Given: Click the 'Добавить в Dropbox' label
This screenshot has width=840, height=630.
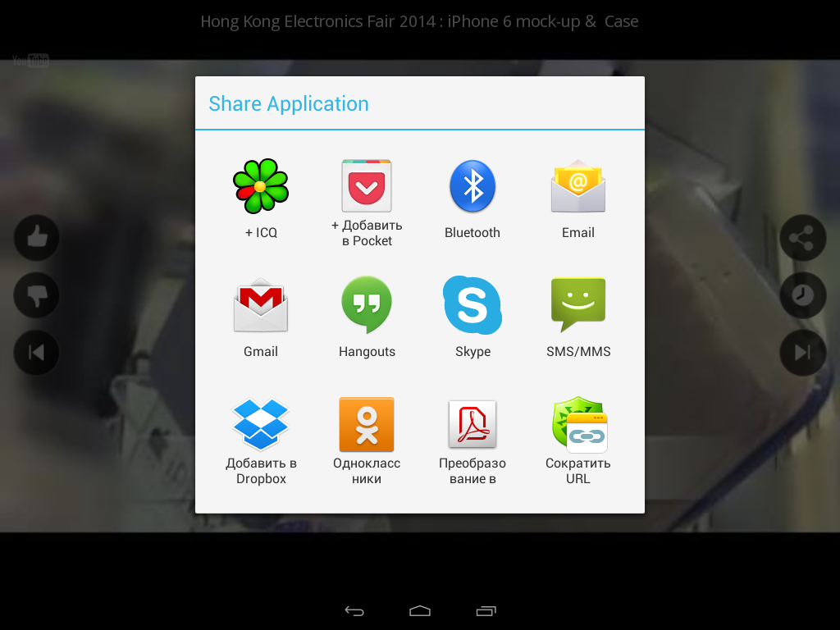Looking at the screenshot, I should tap(261, 471).
